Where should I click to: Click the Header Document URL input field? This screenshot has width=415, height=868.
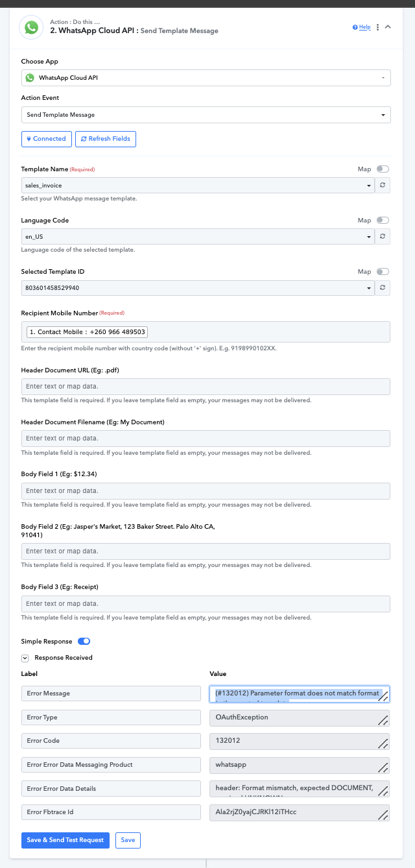point(206,387)
